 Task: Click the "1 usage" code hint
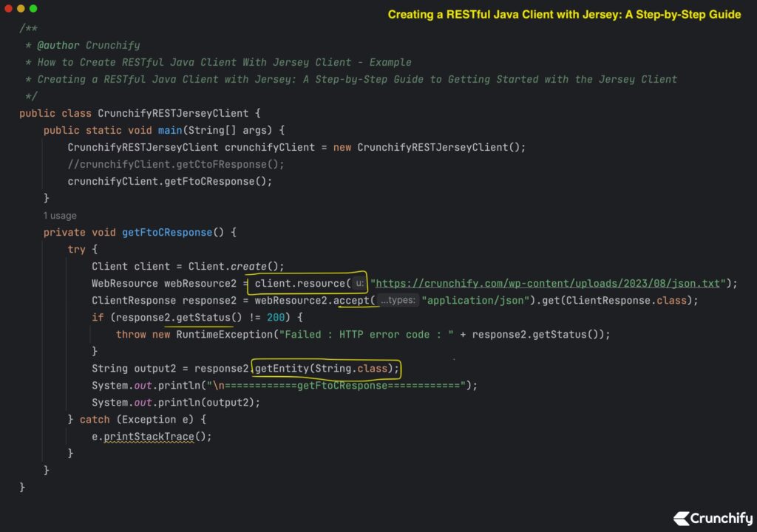pos(59,216)
